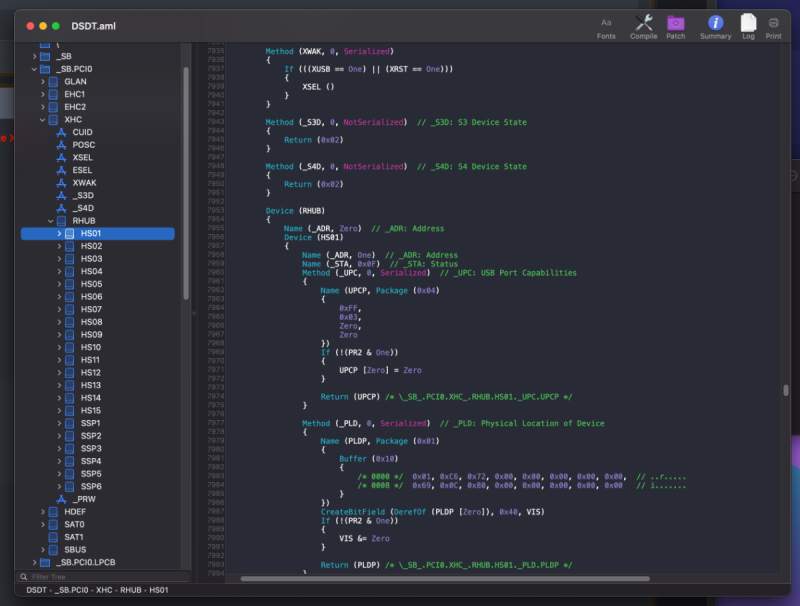
Task: Select the CUID name entry
Action: (82, 132)
